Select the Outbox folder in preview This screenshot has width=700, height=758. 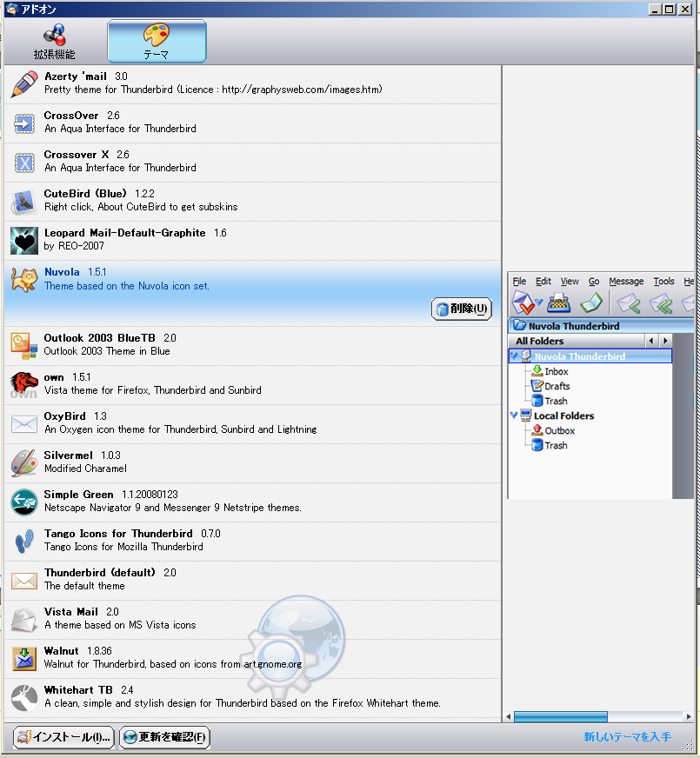coord(553,431)
